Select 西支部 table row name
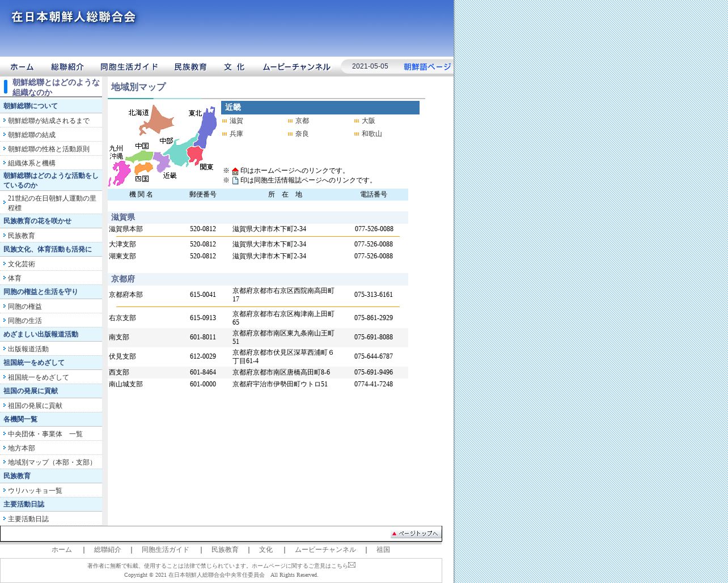The image size is (728, 583). (119, 372)
